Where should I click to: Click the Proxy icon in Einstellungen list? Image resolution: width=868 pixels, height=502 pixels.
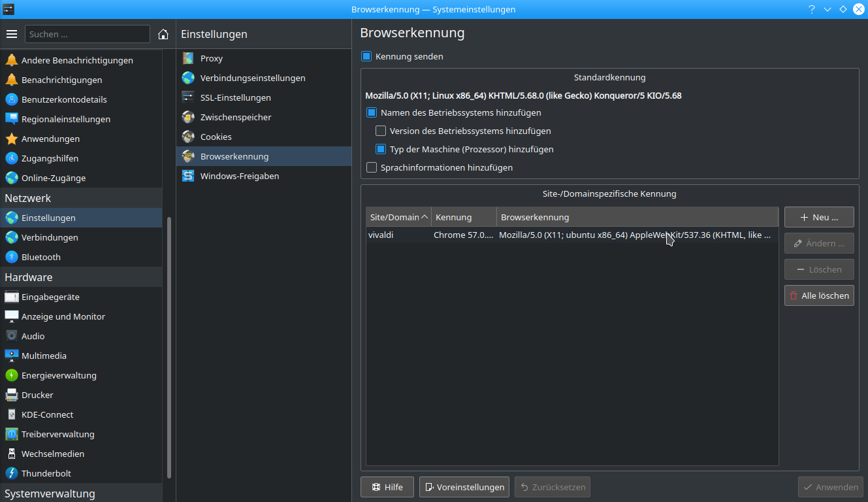pos(188,58)
